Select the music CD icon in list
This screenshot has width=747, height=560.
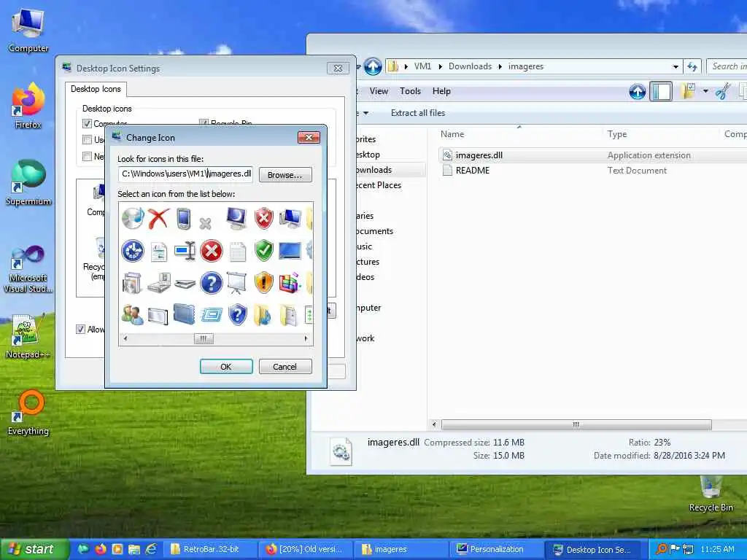point(133,219)
